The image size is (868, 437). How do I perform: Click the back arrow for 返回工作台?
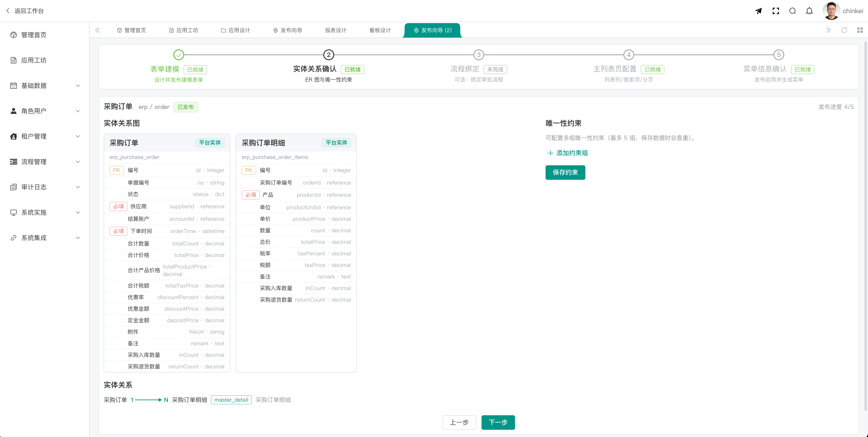click(8, 11)
